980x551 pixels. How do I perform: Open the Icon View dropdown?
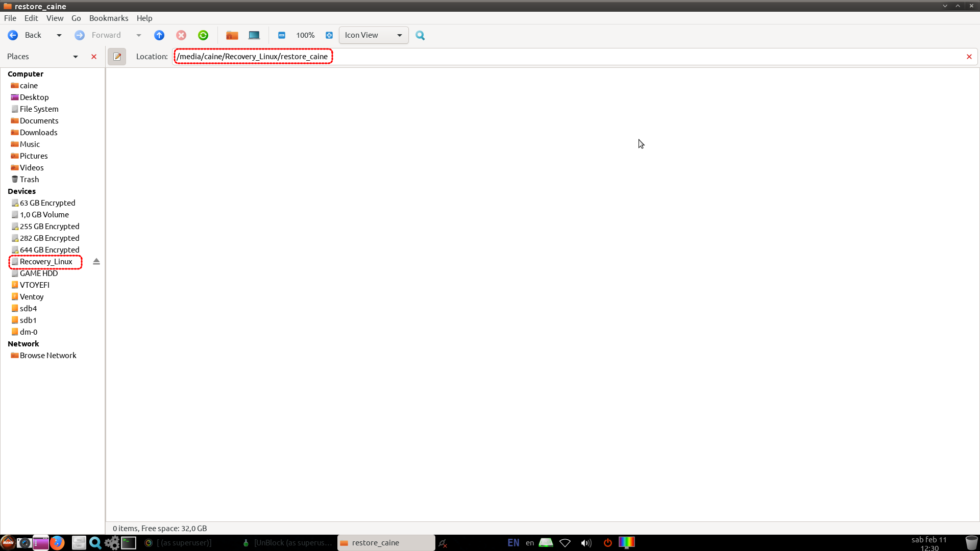point(374,35)
